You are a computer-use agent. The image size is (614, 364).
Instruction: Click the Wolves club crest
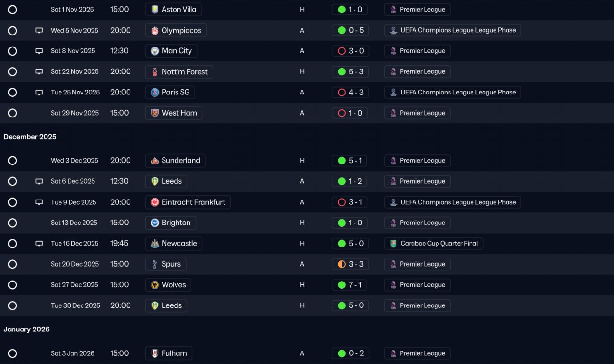[x=154, y=285]
